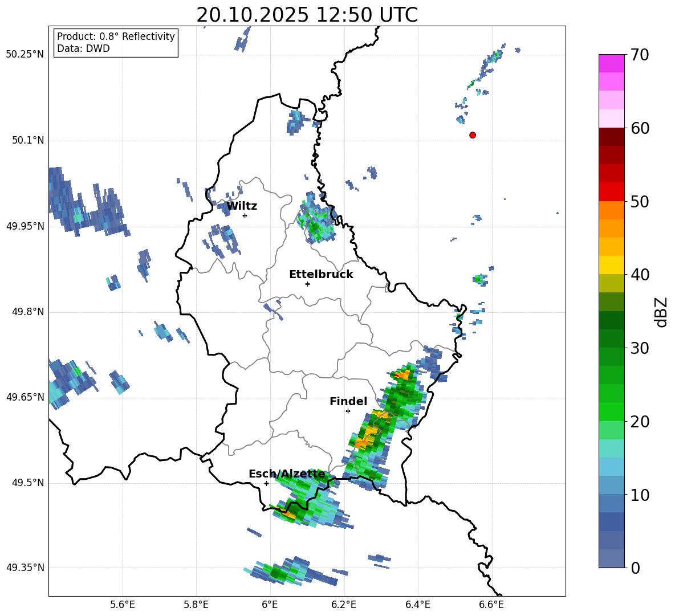Click the colorbar tick label '10'
The image size is (675, 616).
[x=640, y=495]
